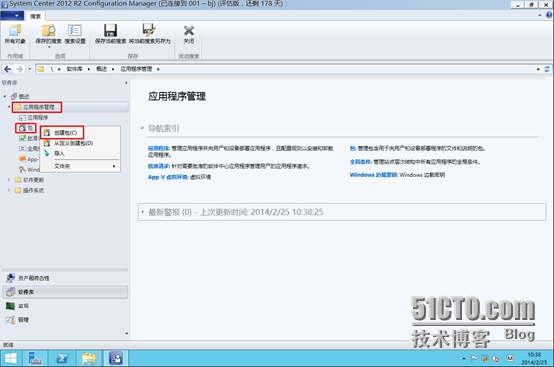The width and height of the screenshot is (554, 367).
Task: Switch to the 搜索 ribbon tab
Action: pyautogui.click(x=35, y=16)
